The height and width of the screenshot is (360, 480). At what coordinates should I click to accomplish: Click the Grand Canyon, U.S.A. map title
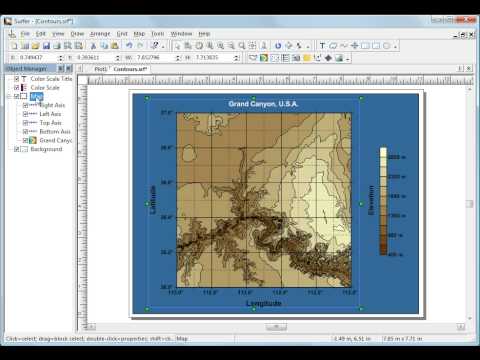[263, 104]
